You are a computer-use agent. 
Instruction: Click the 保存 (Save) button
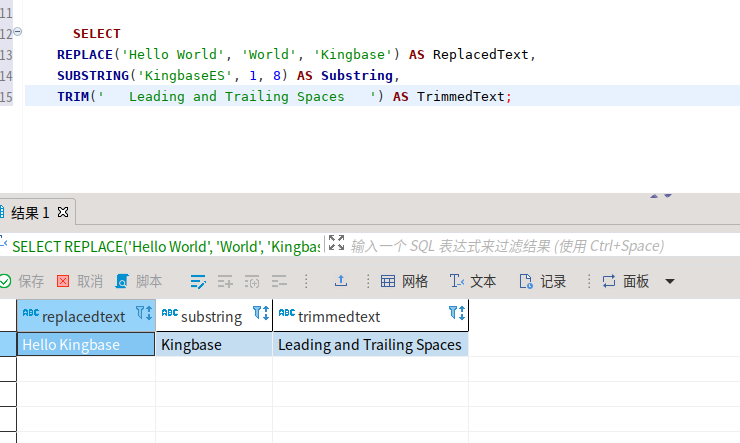[23, 281]
